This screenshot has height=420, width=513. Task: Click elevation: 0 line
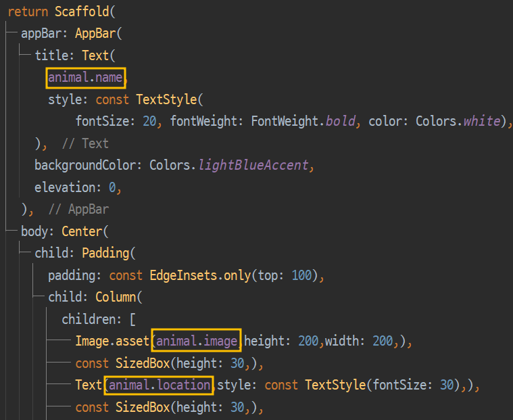pos(78,187)
